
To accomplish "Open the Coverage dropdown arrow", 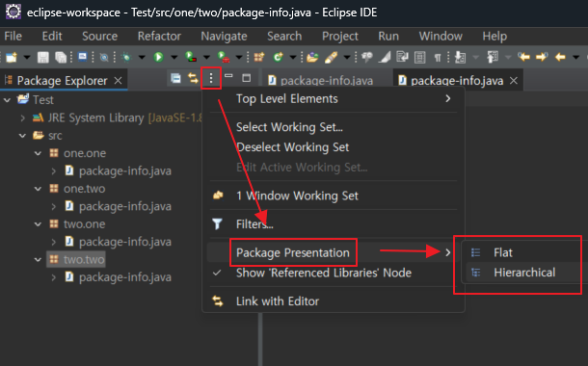I will [x=206, y=58].
